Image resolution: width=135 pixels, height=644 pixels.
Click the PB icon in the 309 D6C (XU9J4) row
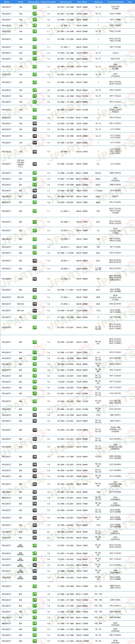[x=35, y=635]
